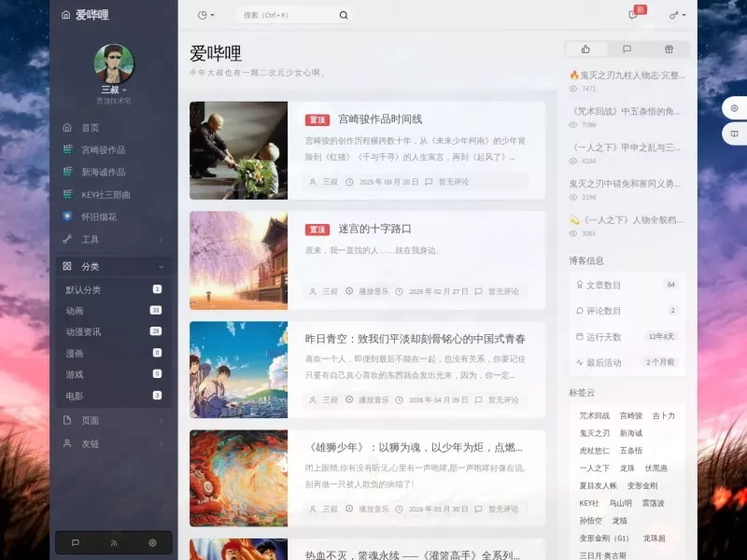This screenshot has width=747, height=560.
Task: Click the home icon beside 爱哔哩 logo
Action: click(65, 15)
